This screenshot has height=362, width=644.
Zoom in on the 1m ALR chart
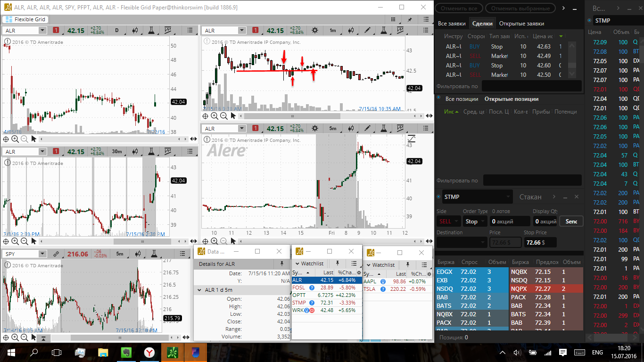tap(215, 116)
